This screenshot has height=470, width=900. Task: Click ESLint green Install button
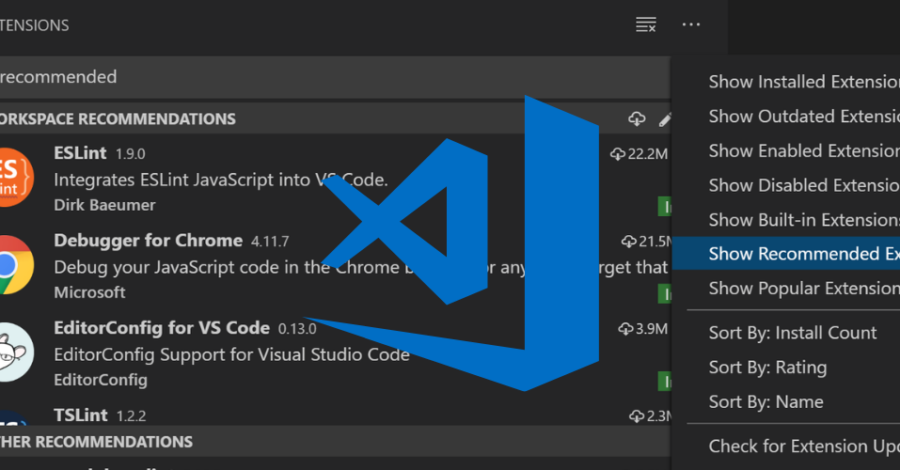click(x=665, y=207)
